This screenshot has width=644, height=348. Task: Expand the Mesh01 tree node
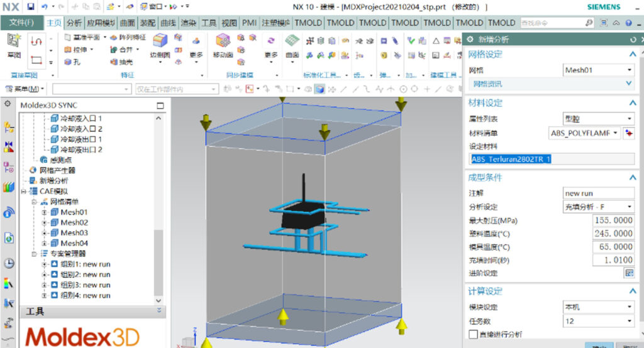click(x=44, y=212)
